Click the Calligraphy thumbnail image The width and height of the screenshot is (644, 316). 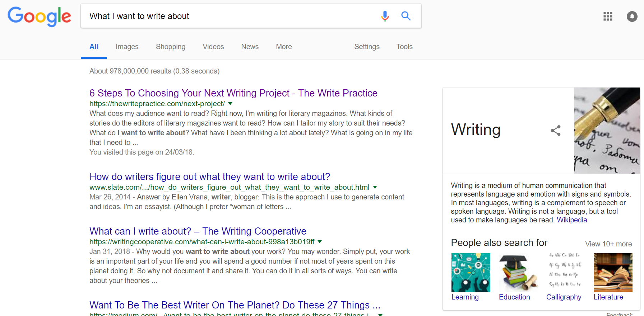566,273
